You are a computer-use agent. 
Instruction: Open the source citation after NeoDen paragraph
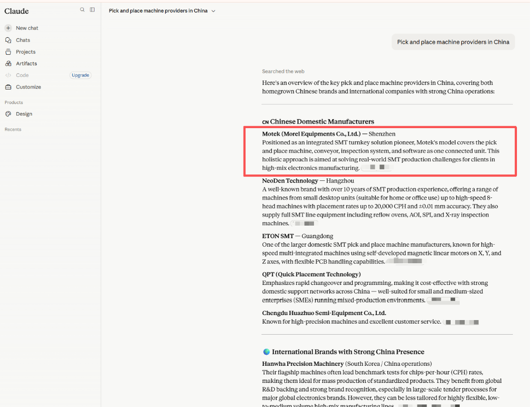tap(304, 224)
